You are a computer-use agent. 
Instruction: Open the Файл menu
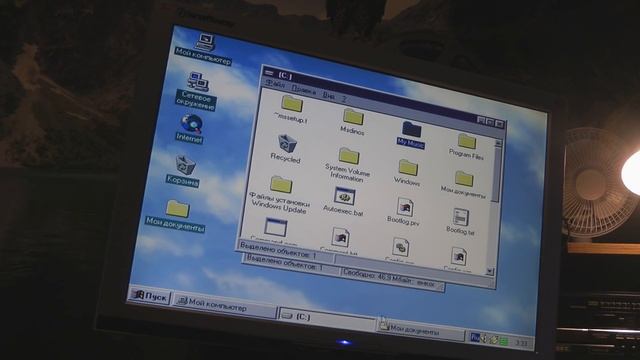276,84
